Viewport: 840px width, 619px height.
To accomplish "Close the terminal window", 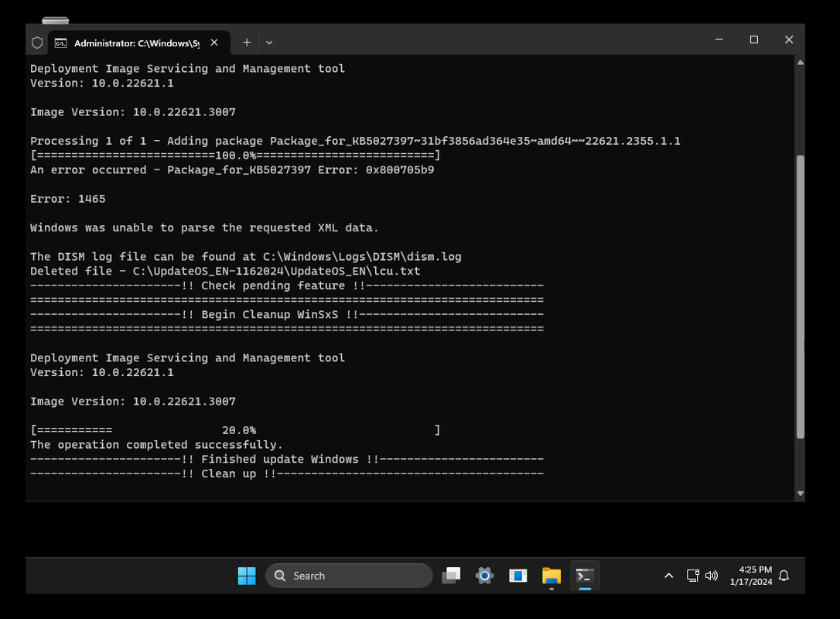I will (x=789, y=39).
